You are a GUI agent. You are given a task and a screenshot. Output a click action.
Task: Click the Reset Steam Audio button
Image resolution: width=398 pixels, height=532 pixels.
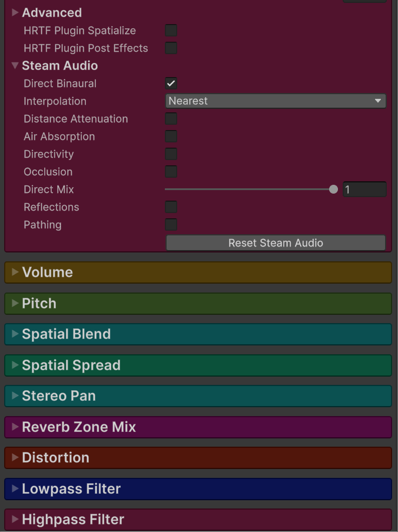(276, 242)
